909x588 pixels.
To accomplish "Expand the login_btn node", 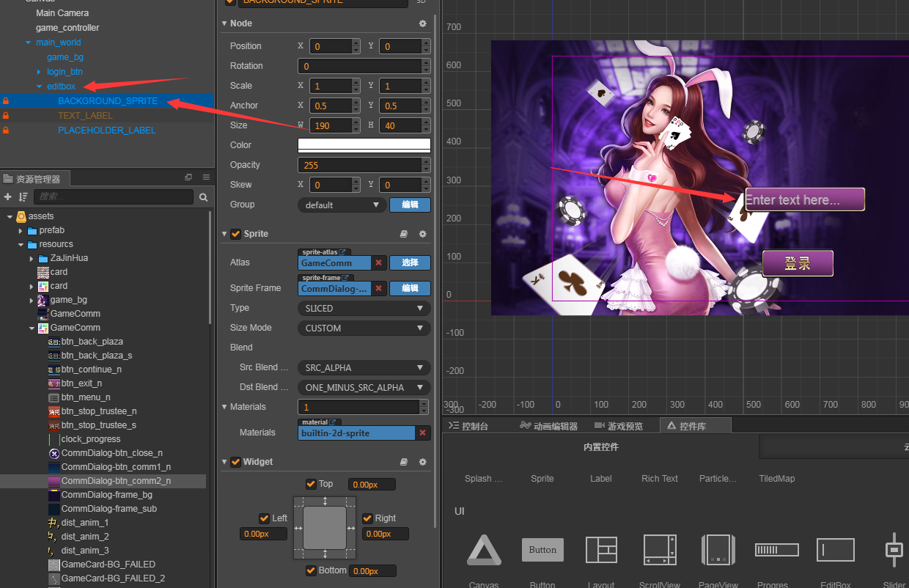I will click(40, 72).
